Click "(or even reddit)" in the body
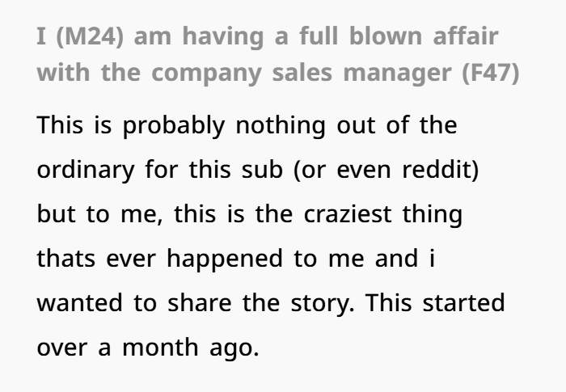Screen dimensions: 566x392 386,170
